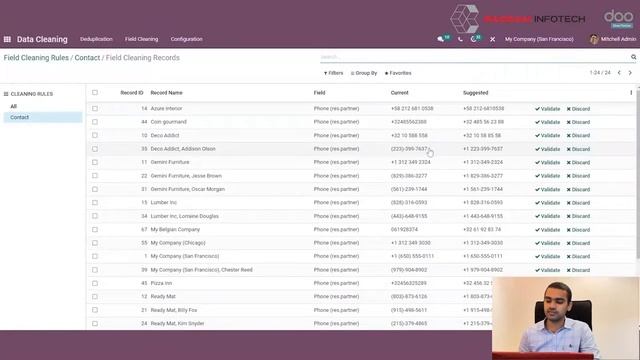Validate My Belgian Company suggestion

[x=547, y=230]
